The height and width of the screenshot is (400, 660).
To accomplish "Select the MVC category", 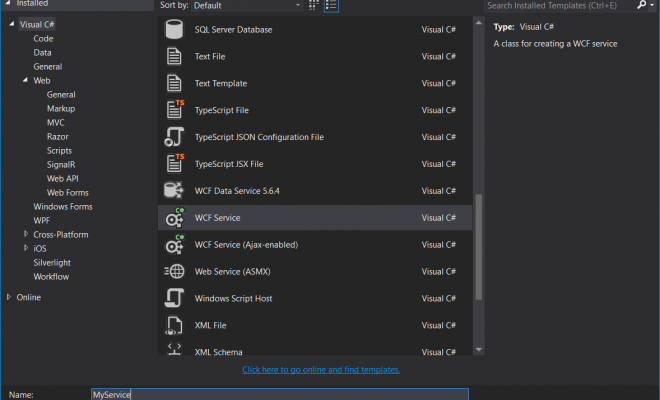I will 56,123.
